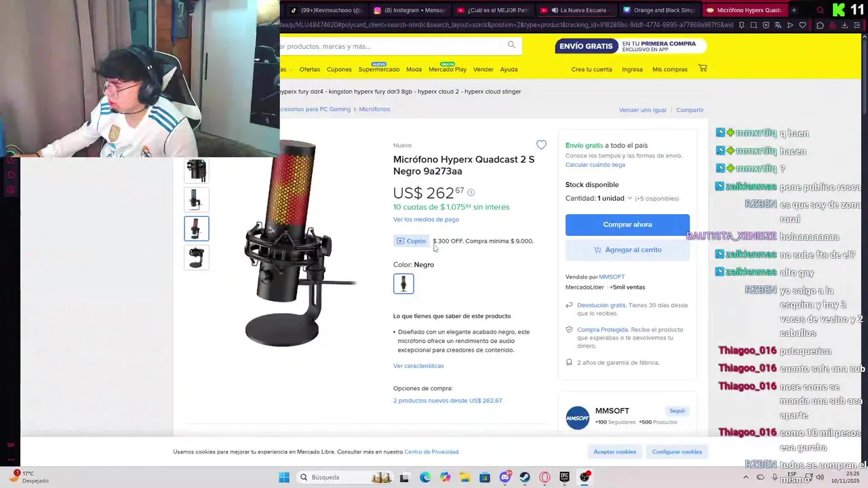Click the price info question mark icon
The height and width of the screenshot is (488, 868).
pos(471,192)
